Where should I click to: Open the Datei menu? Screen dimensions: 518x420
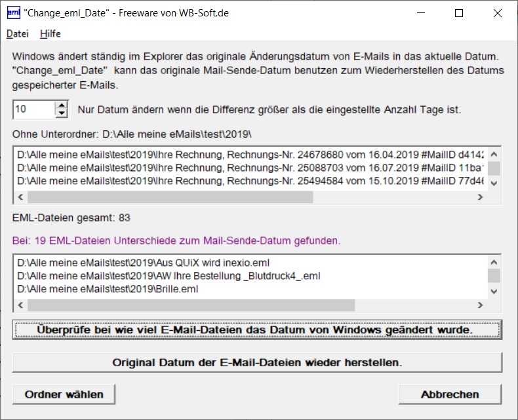point(18,33)
